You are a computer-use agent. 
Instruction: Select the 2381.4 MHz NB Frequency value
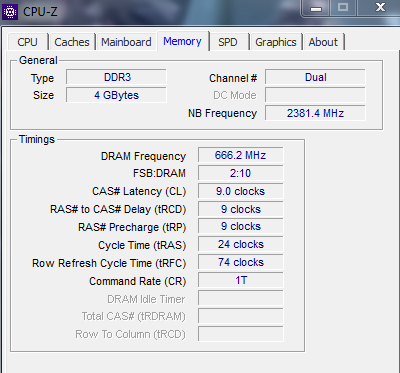coord(315,113)
